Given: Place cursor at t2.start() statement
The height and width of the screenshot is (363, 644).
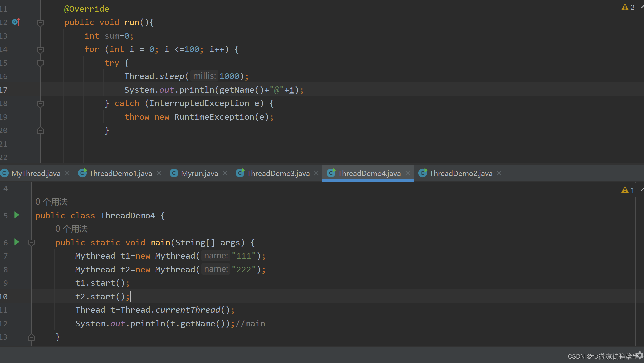Looking at the screenshot, I should (102, 297).
